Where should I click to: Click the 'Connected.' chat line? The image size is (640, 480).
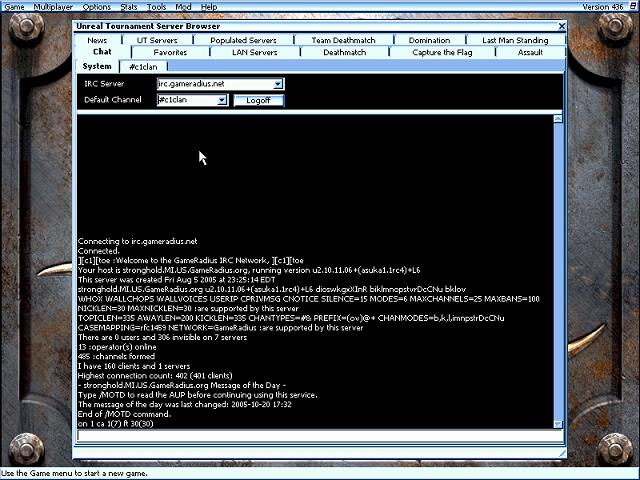point(98,251)
